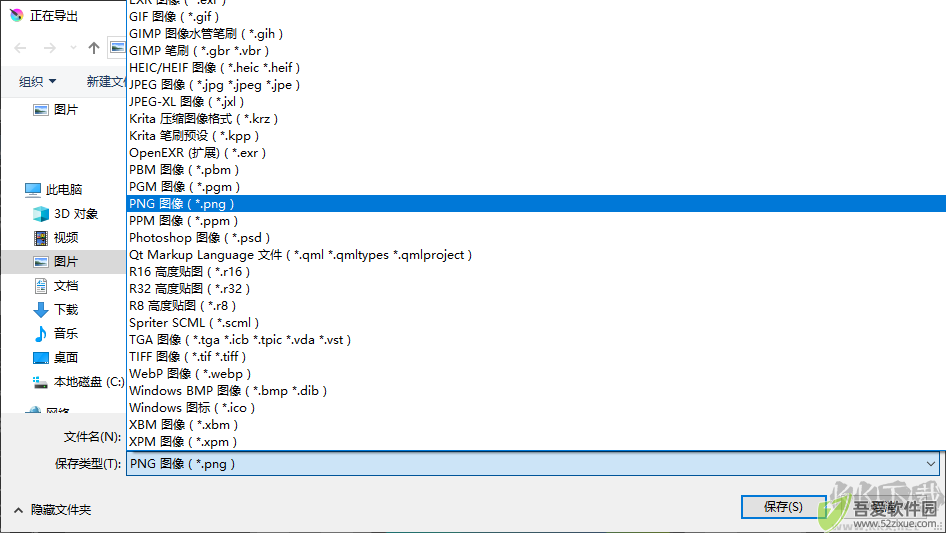946x533 pixels.
Task: Select top 图片 quick access item
Action: [x=56, y=110]
